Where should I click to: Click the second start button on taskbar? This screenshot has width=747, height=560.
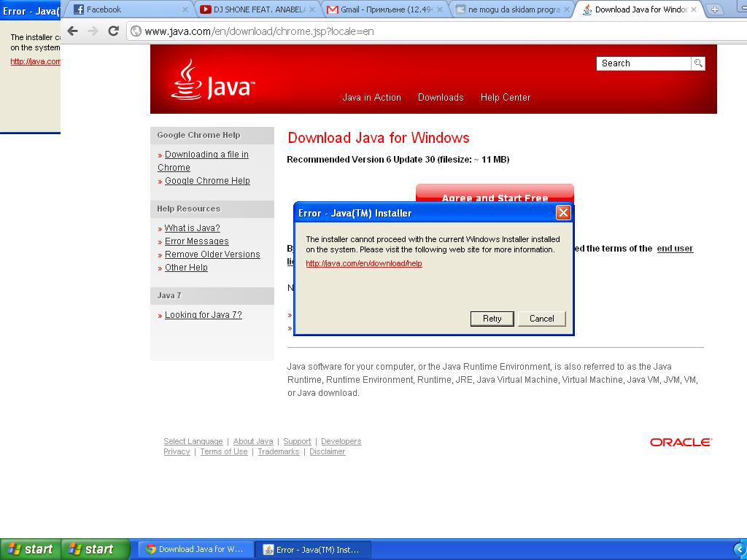(96, 549)
